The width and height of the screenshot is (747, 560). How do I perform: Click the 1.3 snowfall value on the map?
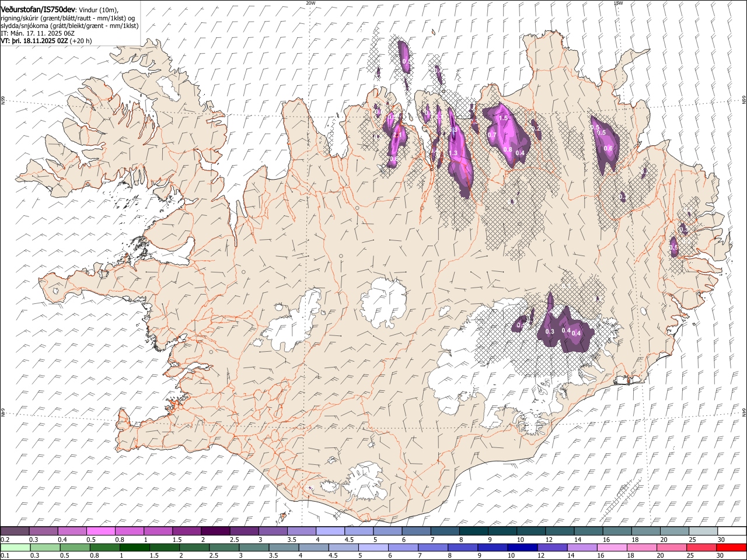453,153
